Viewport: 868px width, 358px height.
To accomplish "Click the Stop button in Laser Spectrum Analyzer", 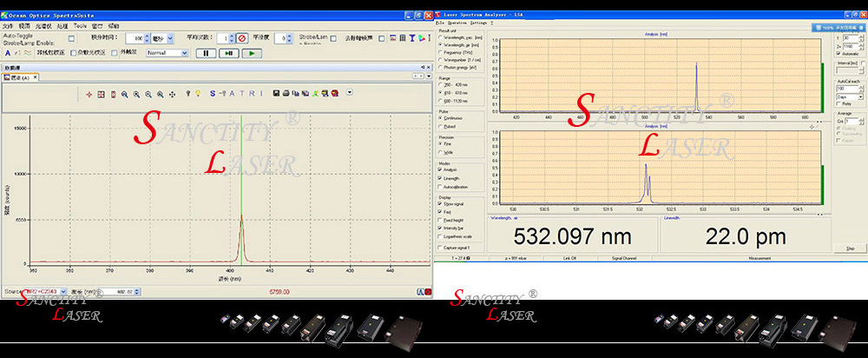I will coord(851,249).
